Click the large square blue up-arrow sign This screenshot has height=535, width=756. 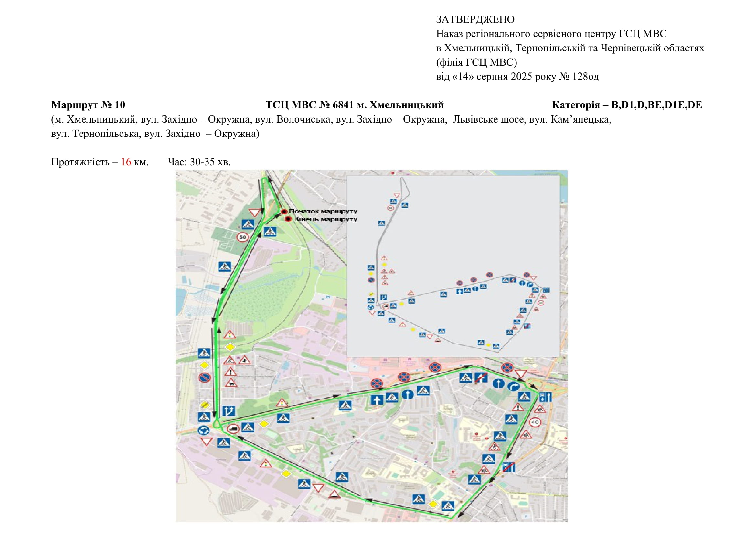[377, 399]
